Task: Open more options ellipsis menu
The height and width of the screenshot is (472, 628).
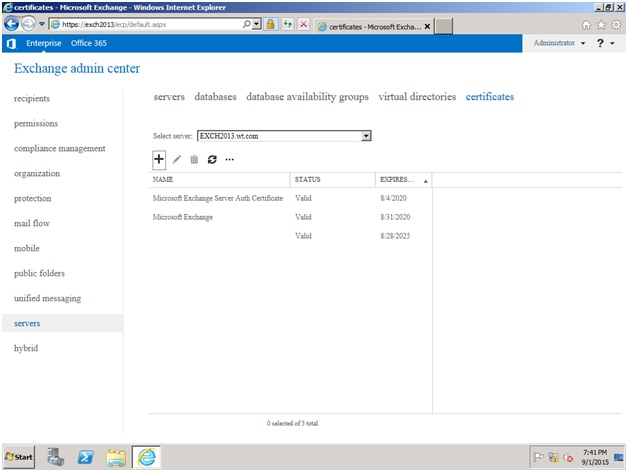Action: (229, 159)
